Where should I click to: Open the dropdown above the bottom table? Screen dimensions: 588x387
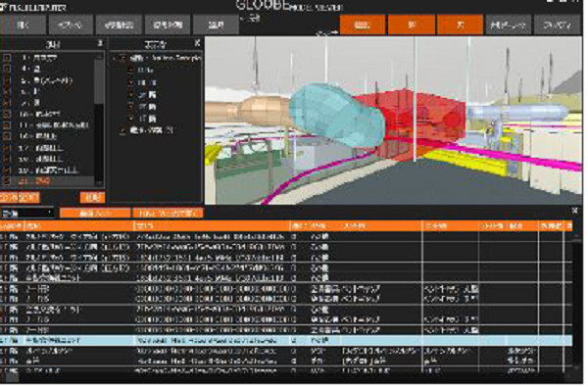27,214
